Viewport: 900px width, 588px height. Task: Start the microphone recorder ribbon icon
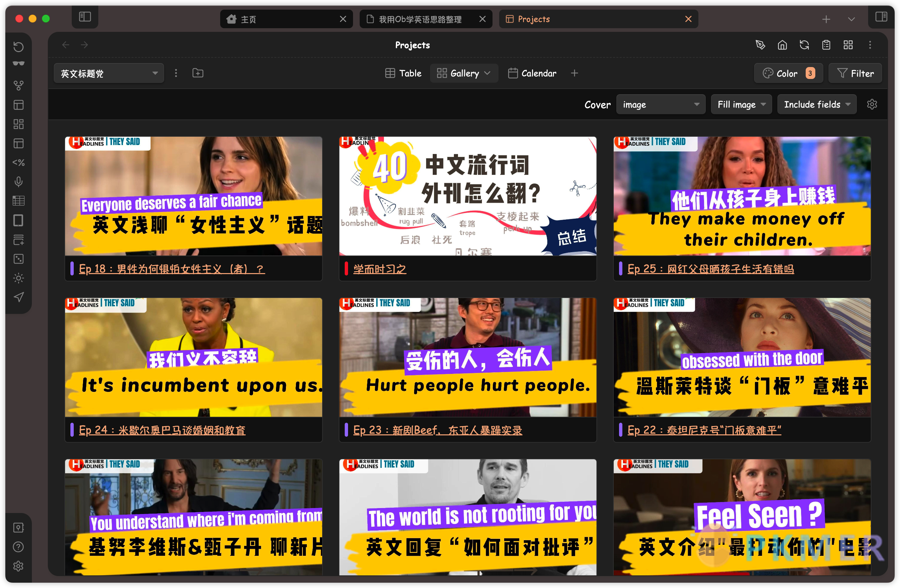[19, 182]
